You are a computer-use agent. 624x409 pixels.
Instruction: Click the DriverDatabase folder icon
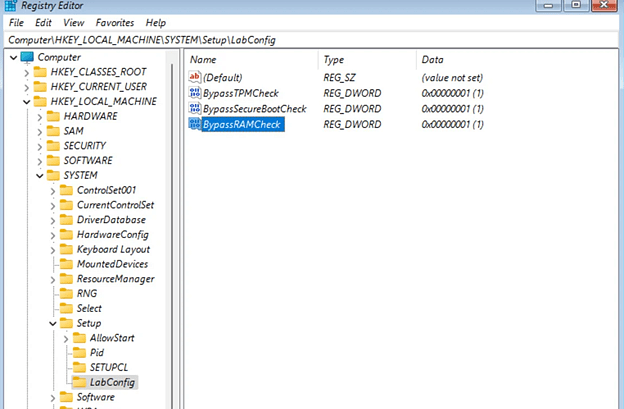pyautogui.click(x=66, y=220)
